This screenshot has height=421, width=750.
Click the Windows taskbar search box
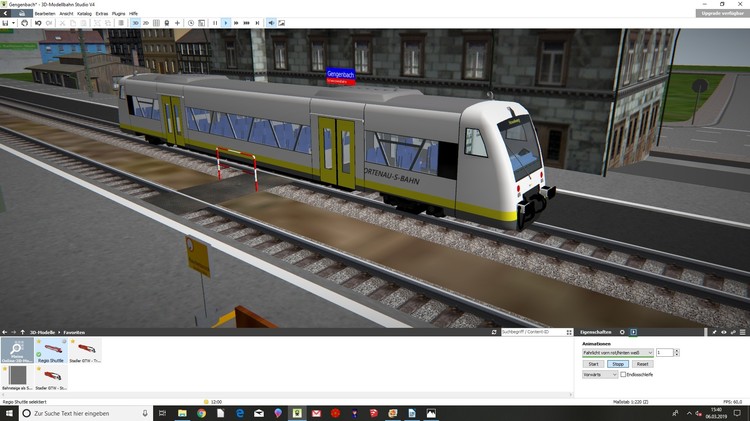[x=86, y=413]
